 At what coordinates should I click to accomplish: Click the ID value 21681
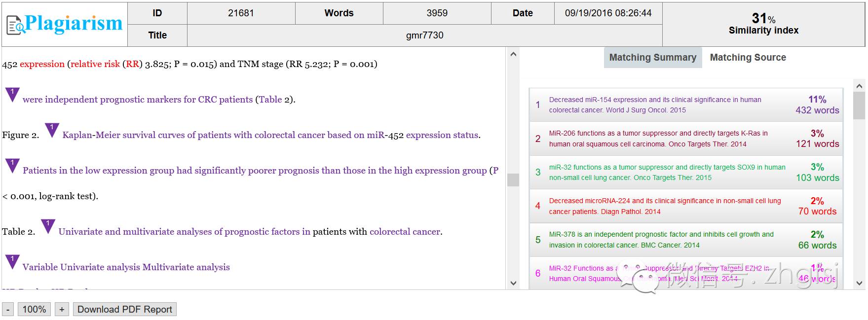241,13
